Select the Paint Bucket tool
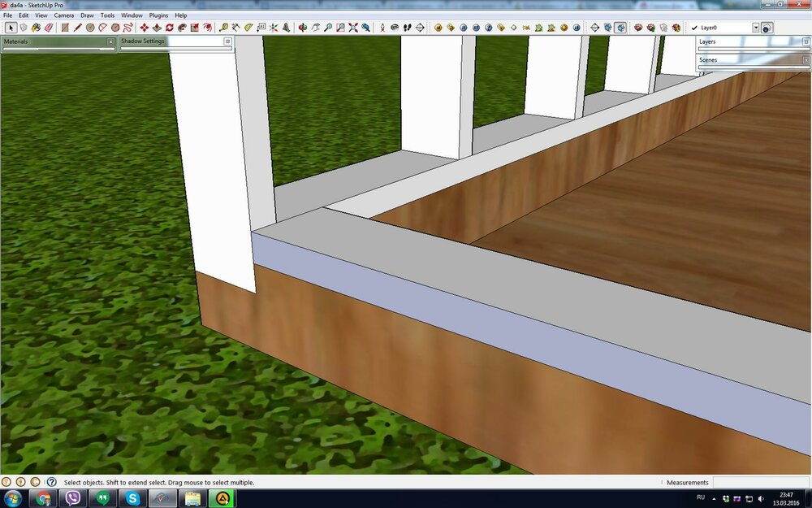 pos(37,28)
